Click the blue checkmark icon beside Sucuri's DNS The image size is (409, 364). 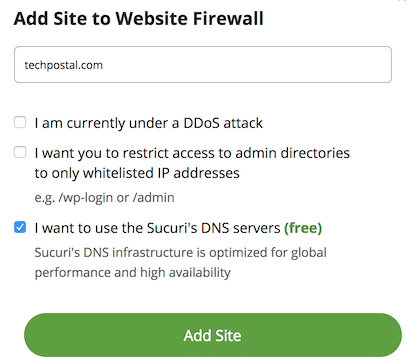coord(20,227)
